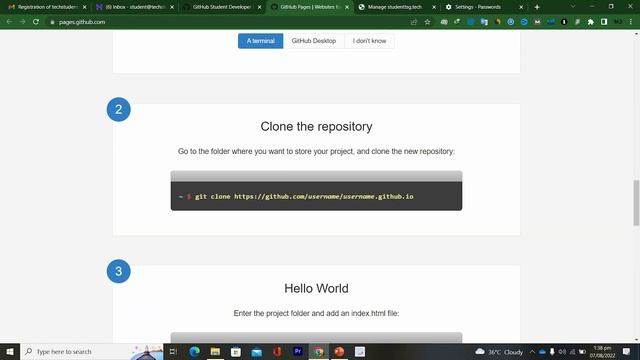Open Adobe Premiere Pro from the taskbar

tap(298, 351)
